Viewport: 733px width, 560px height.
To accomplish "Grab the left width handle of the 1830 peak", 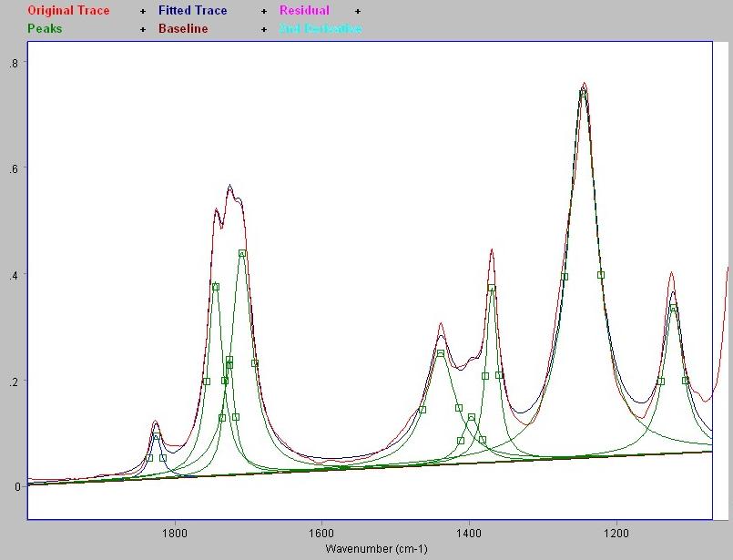I will (x=149, y=458).
